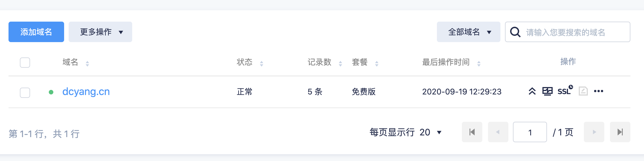Click the greyed-out edit note icon
Screen dimensions: 644x161
click(583, 91)
